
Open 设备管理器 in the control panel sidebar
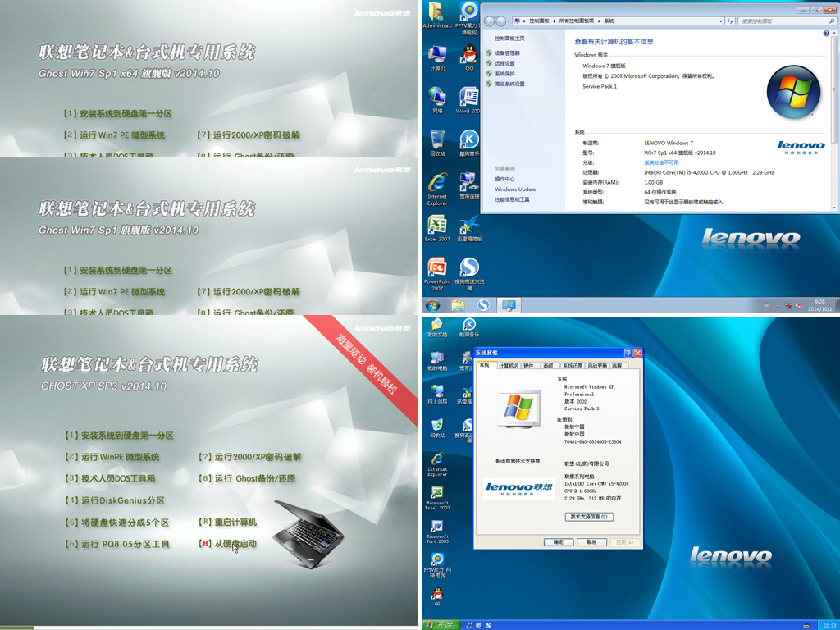[x=507, y=53]
